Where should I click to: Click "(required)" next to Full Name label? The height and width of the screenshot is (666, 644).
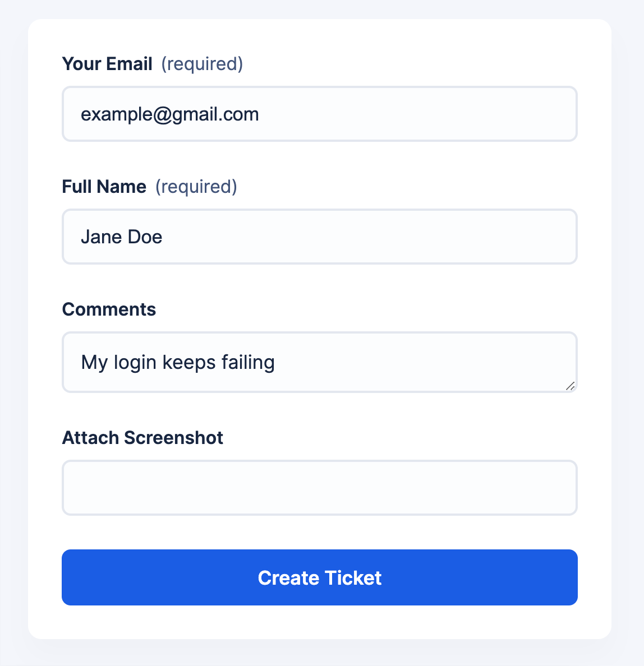(196, 187)
